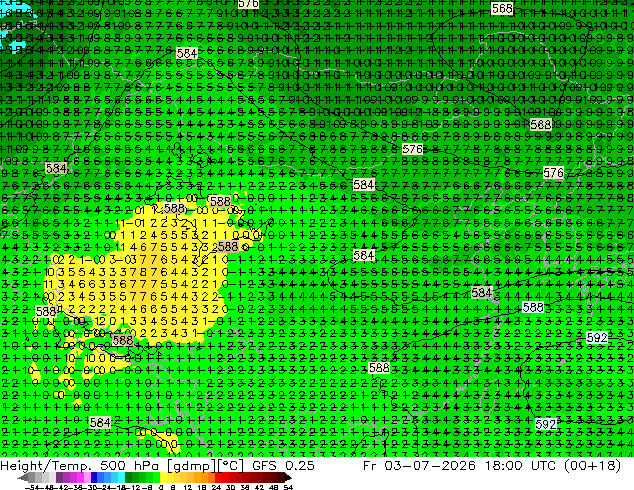Viewport: 634px width, 490px height.
Task: Click the bright red swatch in the temperature legend
Action: (218, 478)
